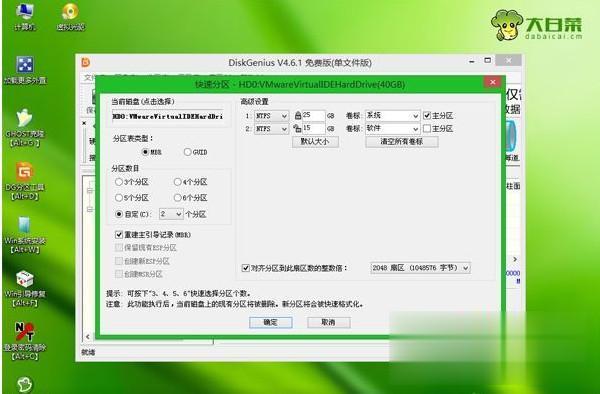The width and height of the screenshot is (600, 394).
Task: Launch DG partition tool desktop shortcut
Action: click(x=25, y=181)
